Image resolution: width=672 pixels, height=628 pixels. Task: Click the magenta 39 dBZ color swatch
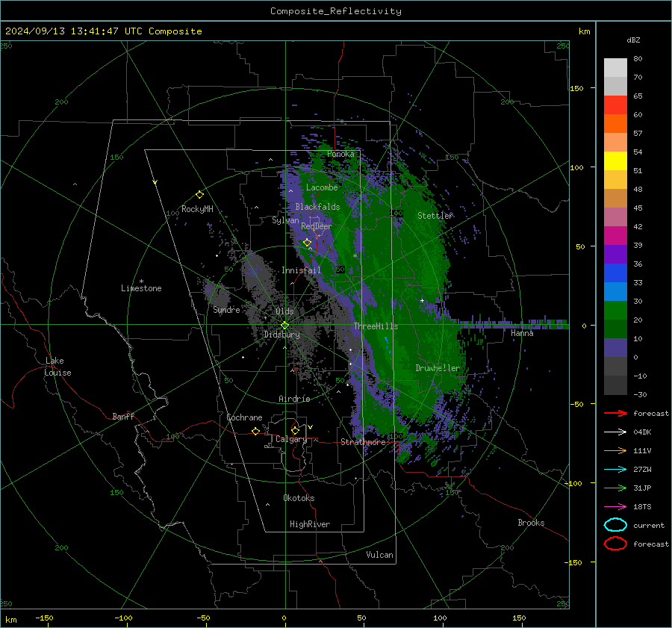coord(615,236)
